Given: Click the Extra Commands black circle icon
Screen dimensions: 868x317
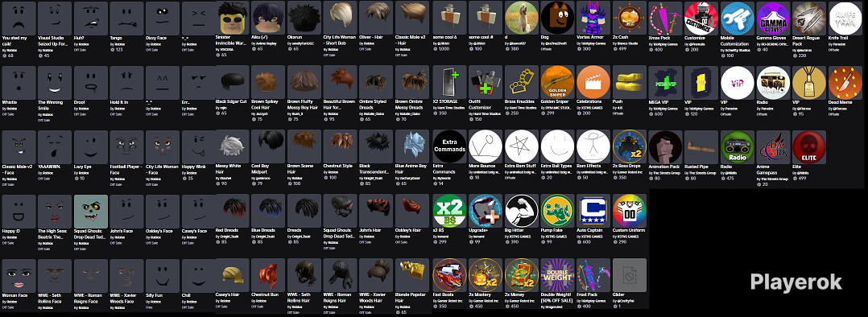Looking at the screenshot, I should click(449, 147).
